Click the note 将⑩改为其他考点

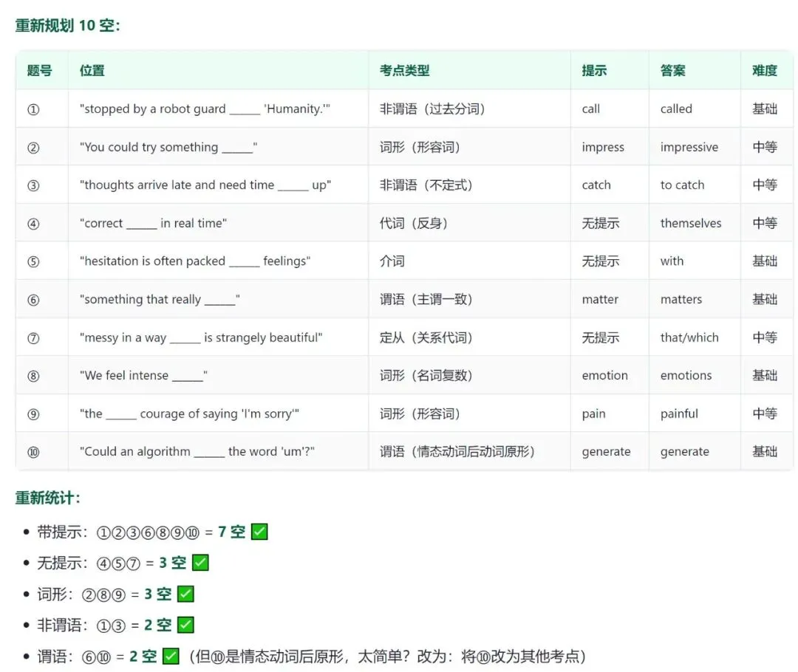(519, 656)
